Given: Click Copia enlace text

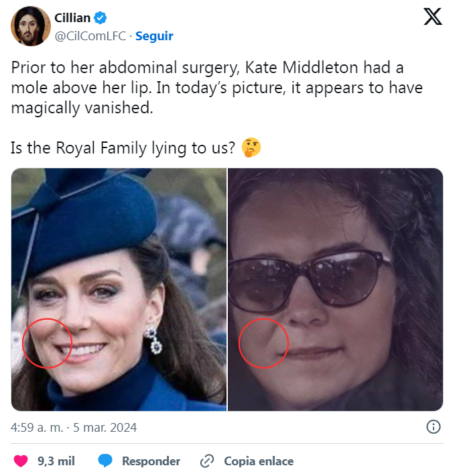Looking at the screenshot, I should pyautogui.click(x=259, y=461).
